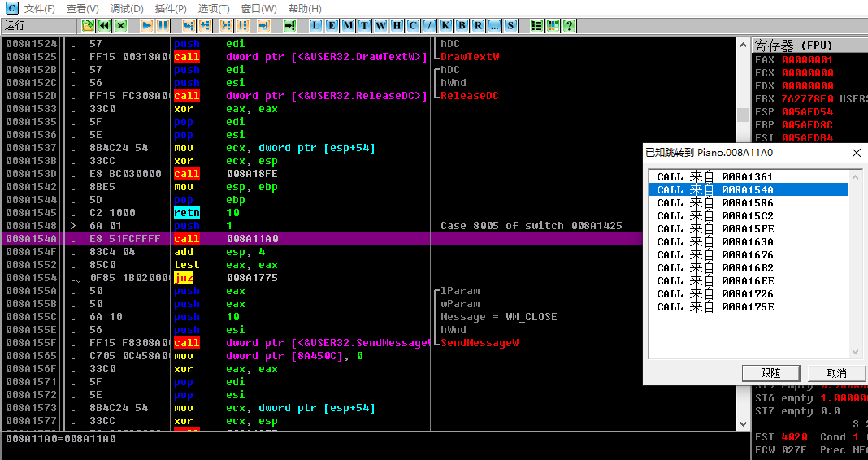Click the Step over toolbar icon
This screenshot has width=868, height=460.
(x=206, y=25)
